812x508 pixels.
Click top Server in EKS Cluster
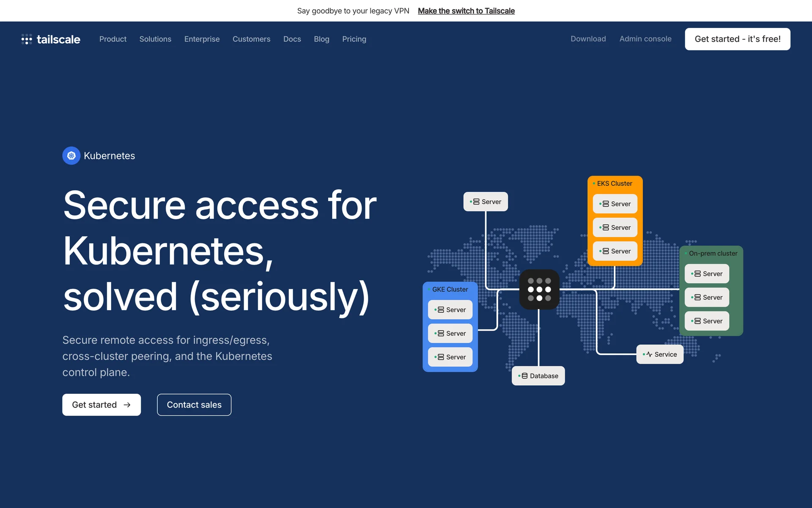click(615, 204)
